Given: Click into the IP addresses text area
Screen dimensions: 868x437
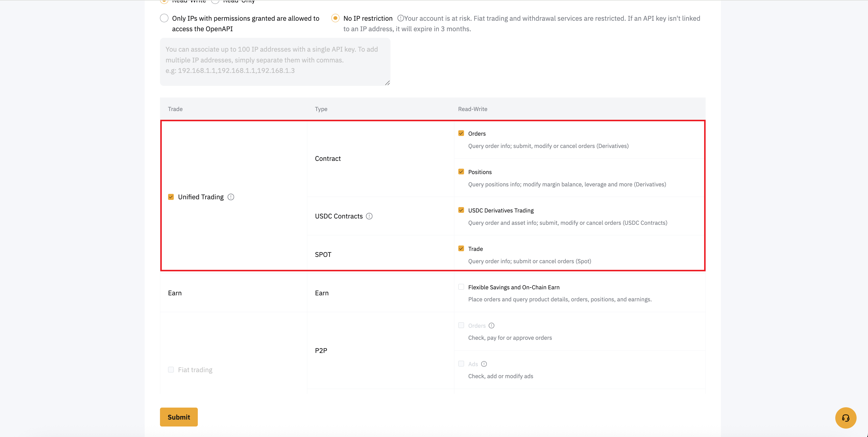Looking at the screenshot, I should point(275,61).
